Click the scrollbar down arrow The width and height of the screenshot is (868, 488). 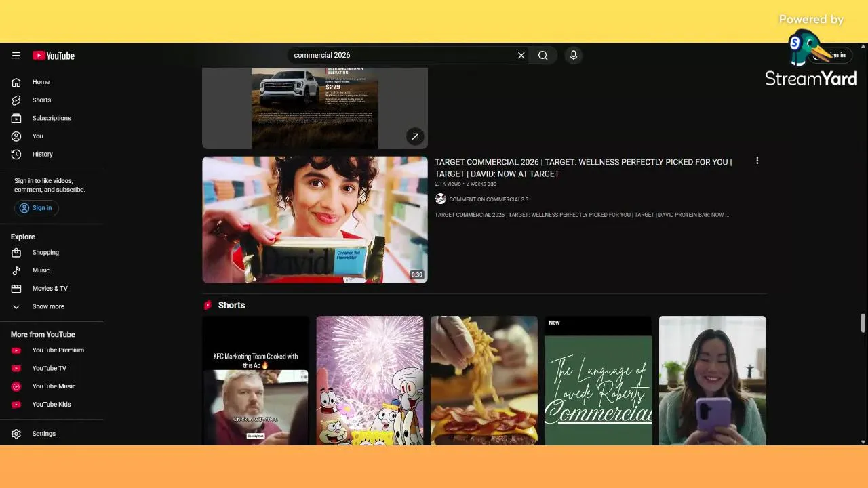pyautogui.click(x=863, y=442)
